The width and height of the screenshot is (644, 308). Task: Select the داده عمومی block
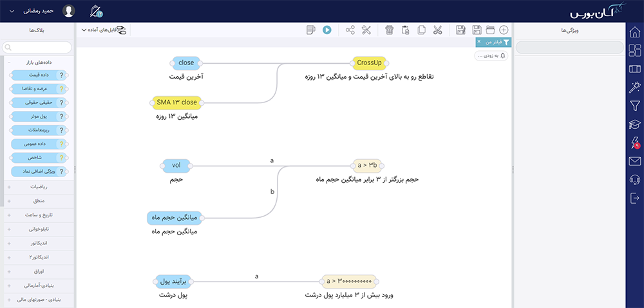(39, 144)
